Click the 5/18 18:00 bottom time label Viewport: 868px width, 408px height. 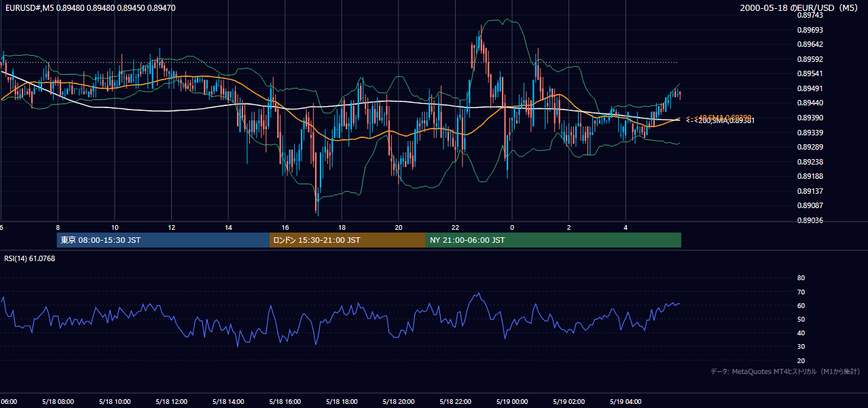pyautogui.click(x=342, y=402)
